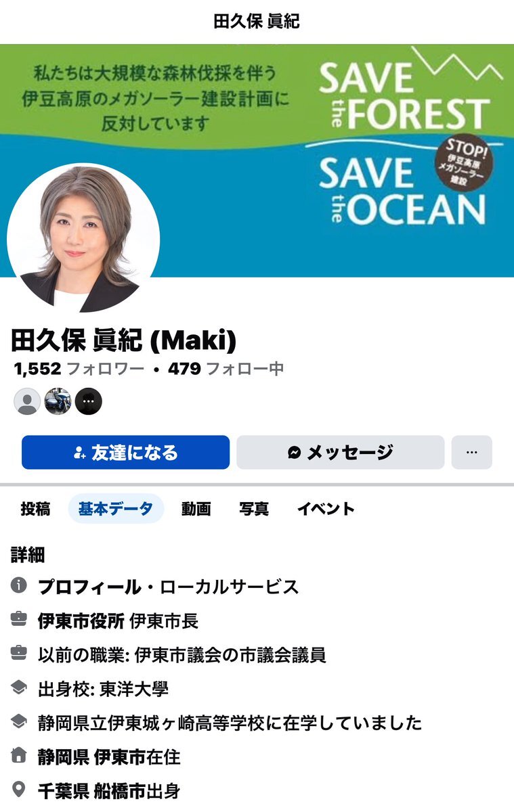This screenshot has width=514, height=812.
Task: Select the 基本データ tab
Action: (x=116, y=509)
